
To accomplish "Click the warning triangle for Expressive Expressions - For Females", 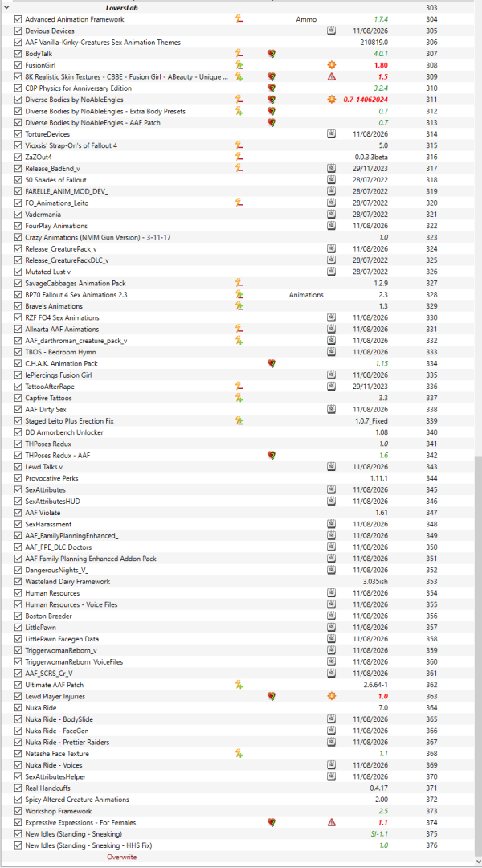I will (x=332, y=823).
